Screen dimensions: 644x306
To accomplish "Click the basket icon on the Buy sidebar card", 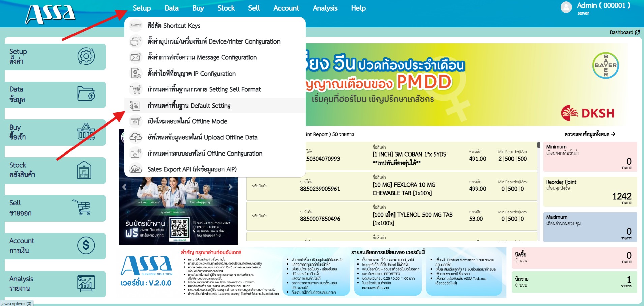I will 86,132.
